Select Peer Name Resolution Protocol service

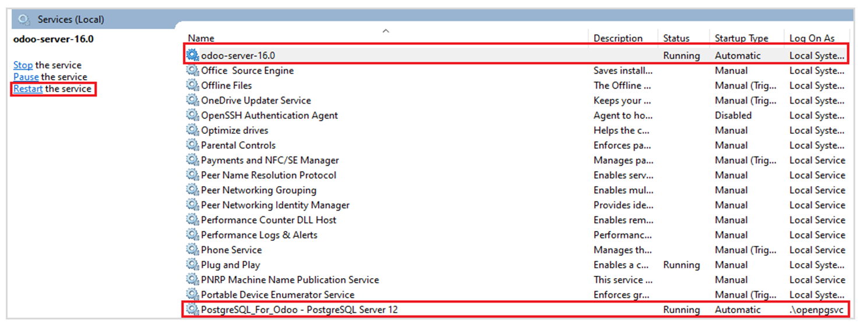[268, 175]
